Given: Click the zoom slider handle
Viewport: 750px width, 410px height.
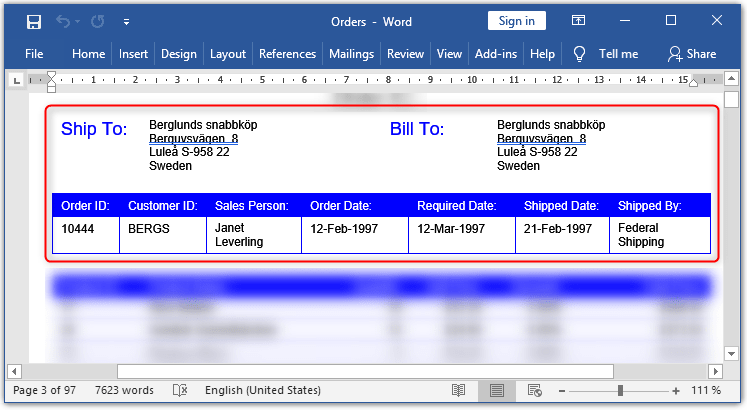Looking at the screenshot, I should click(621, 390).
